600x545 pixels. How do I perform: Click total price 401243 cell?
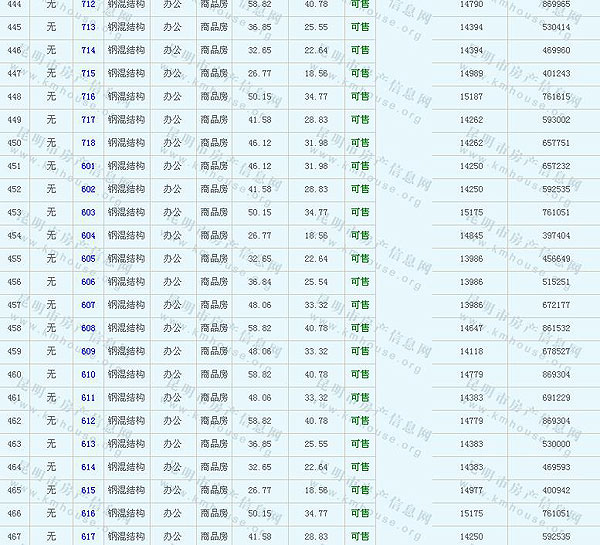[x=555, y=73]
